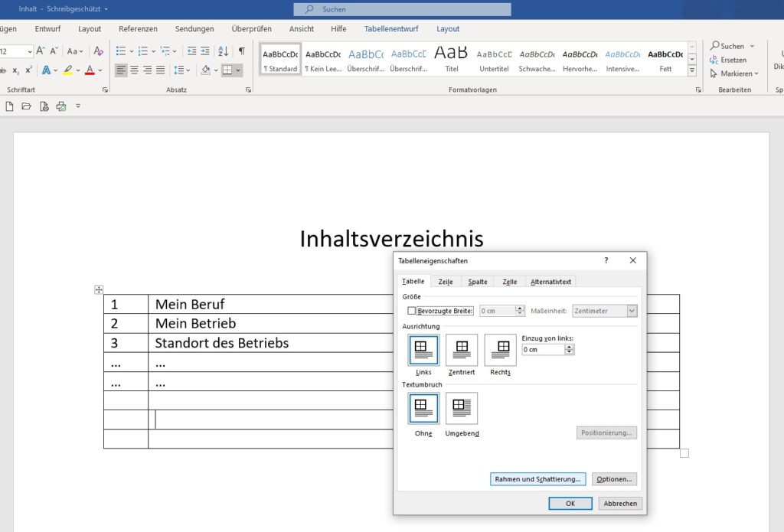Sort text with the A-Z sort icon
This screenshot has height=532, width=784.
click(223, 51)
